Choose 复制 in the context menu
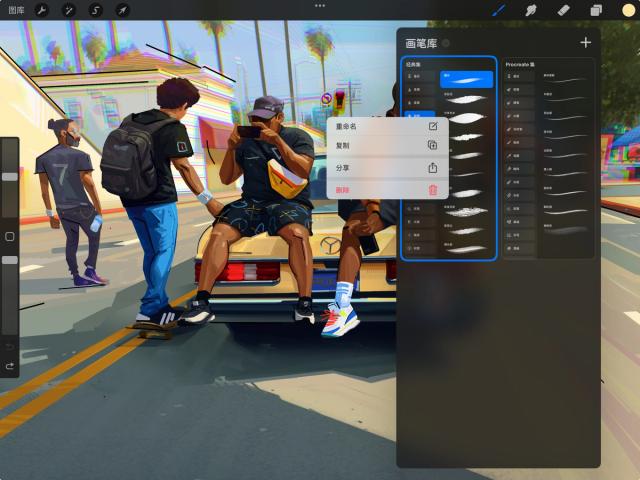The height and width of the screenshot is (480, 640). (x=387, y=145)
